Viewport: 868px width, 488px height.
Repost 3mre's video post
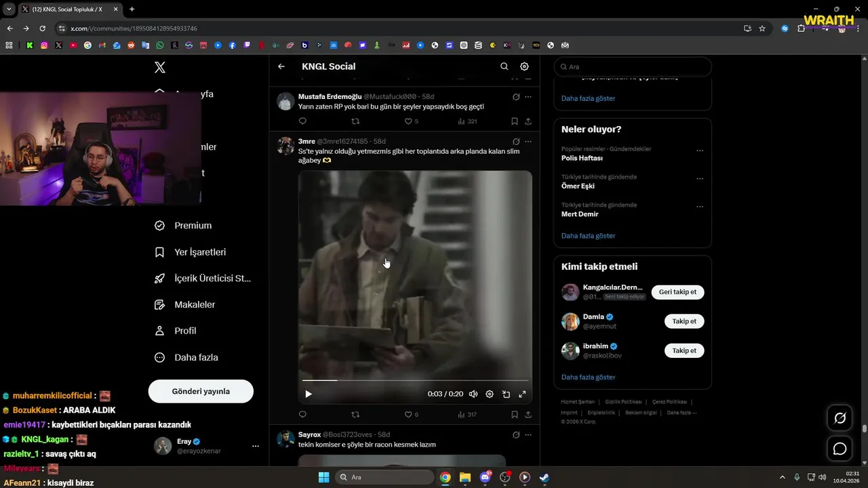click(x=355, y=414)
